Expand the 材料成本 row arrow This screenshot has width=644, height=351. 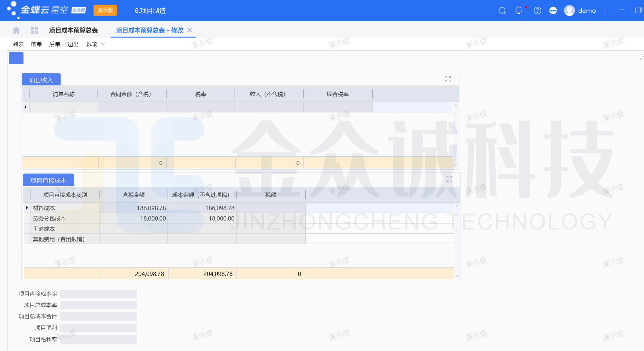(x=27, y=208)
